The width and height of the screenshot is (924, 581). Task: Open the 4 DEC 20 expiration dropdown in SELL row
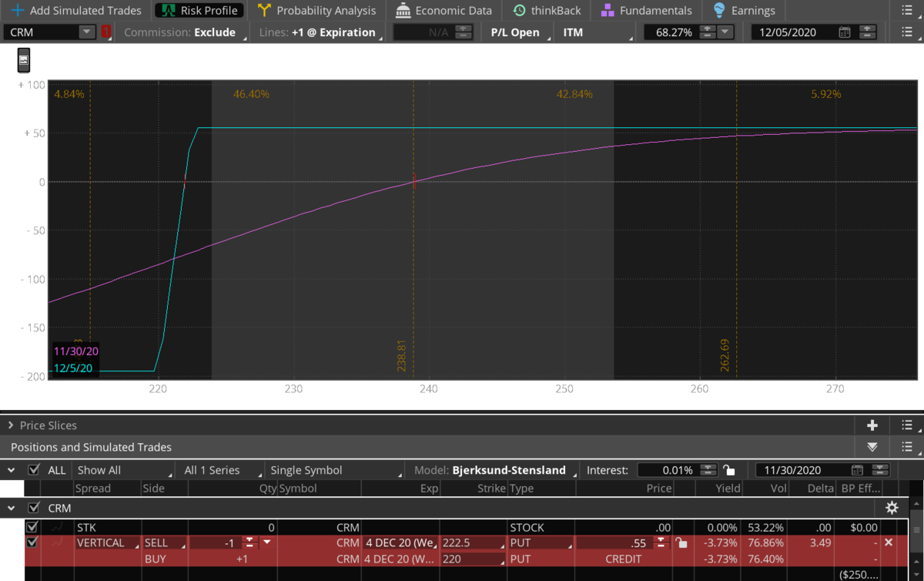(x=400, y=542)
